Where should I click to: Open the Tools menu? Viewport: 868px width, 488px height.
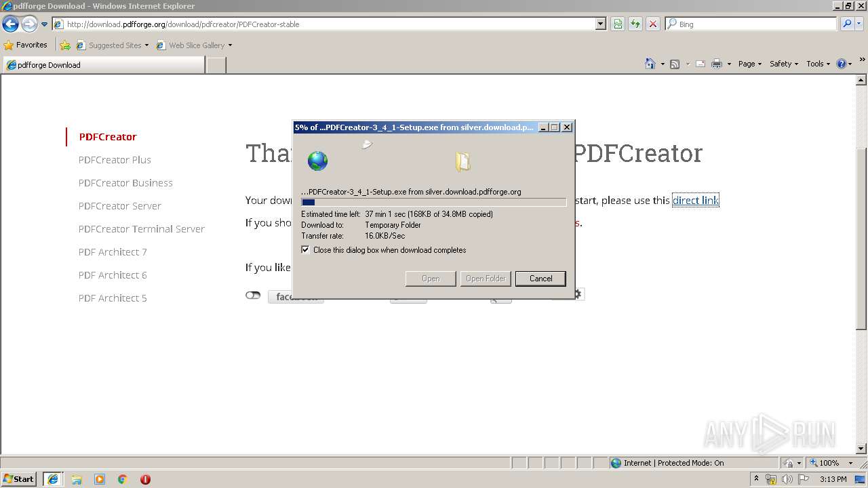pos(818,64)
